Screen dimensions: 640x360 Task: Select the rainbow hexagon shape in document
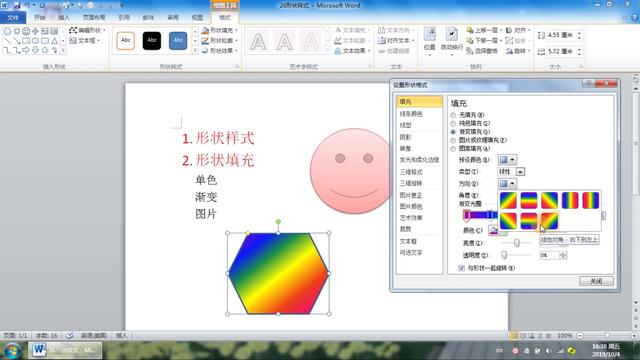pos(278,273)
